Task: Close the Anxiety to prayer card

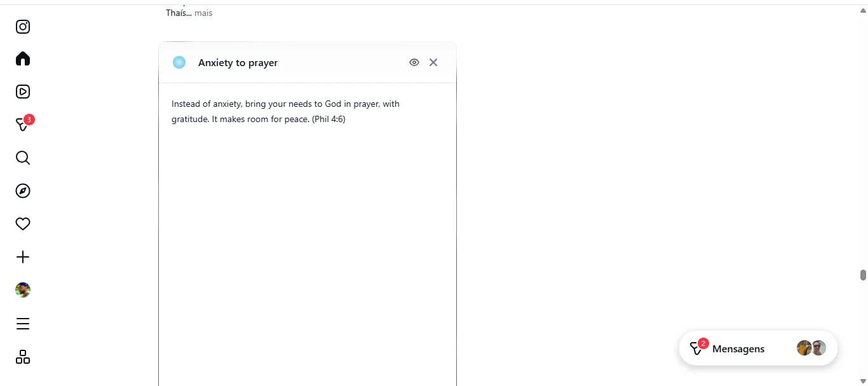Action: coord(433,62)
